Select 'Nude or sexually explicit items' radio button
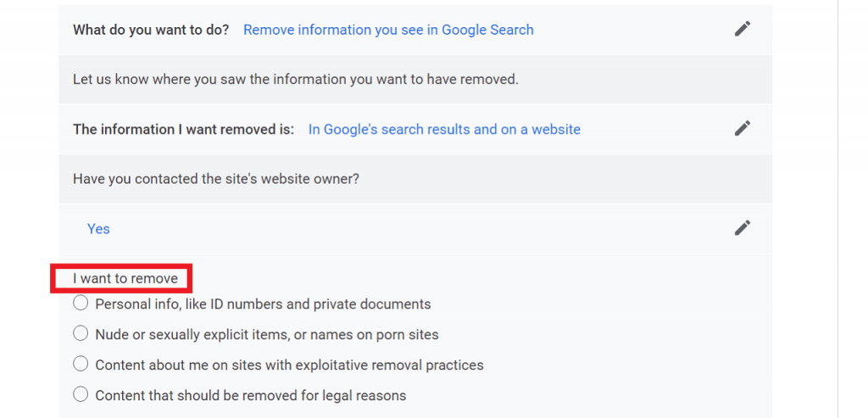This screenshot has height=418, width=868. tap(81, 333)
